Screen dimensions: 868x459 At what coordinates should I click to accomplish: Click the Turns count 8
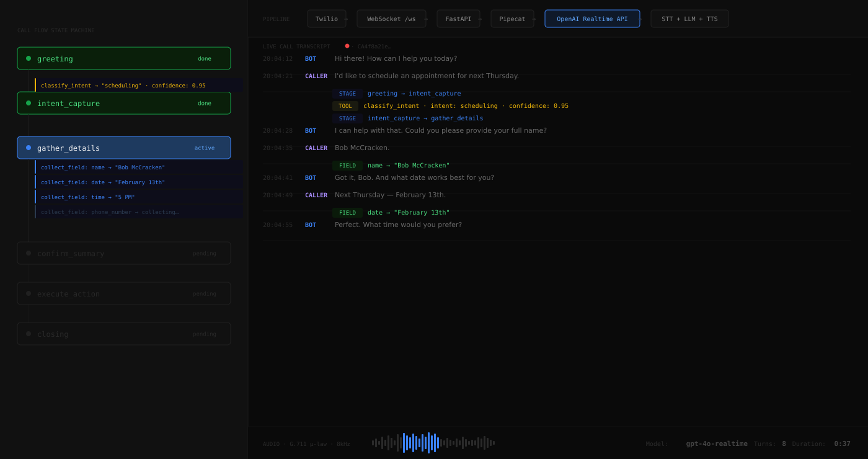tap(784, 444)
